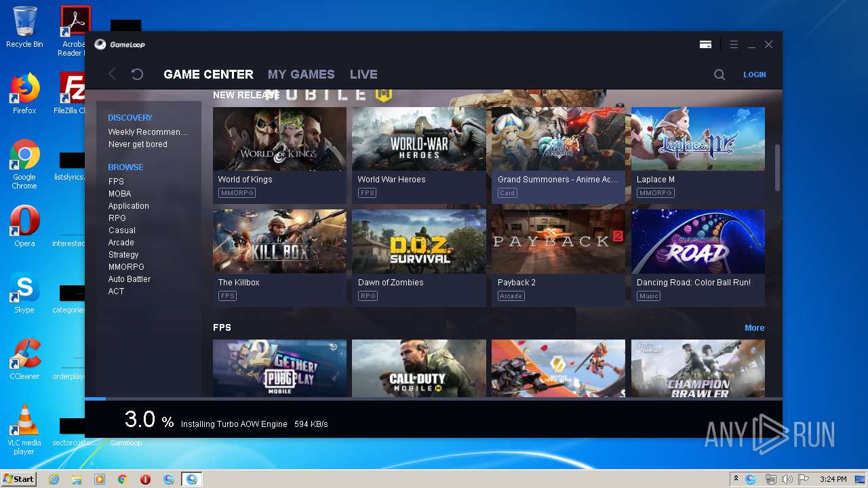Switch to MY GAMES tab

tap(301, 75)
